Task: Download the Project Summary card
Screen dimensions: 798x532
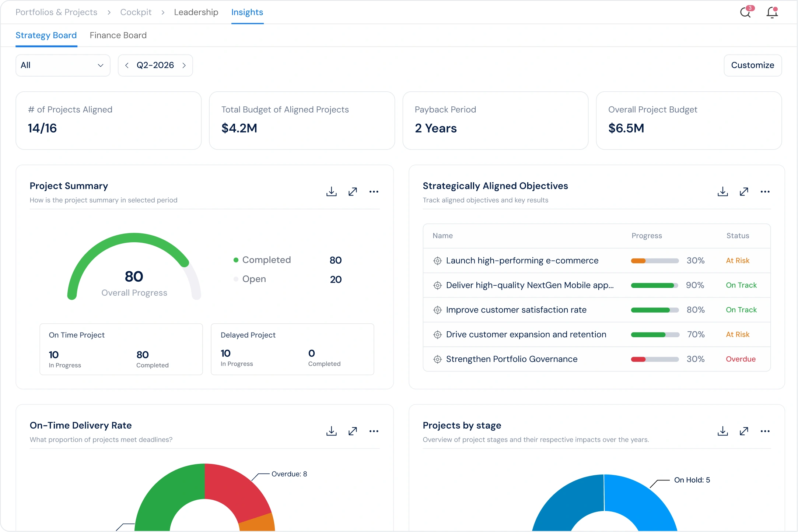Action: 332,191
